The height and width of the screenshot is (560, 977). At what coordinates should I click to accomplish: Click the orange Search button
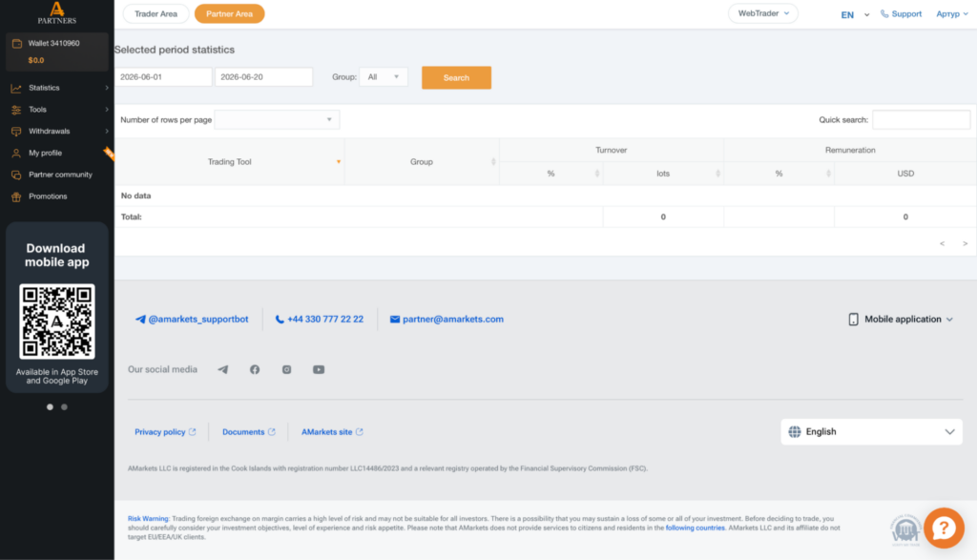click(456, 78)
